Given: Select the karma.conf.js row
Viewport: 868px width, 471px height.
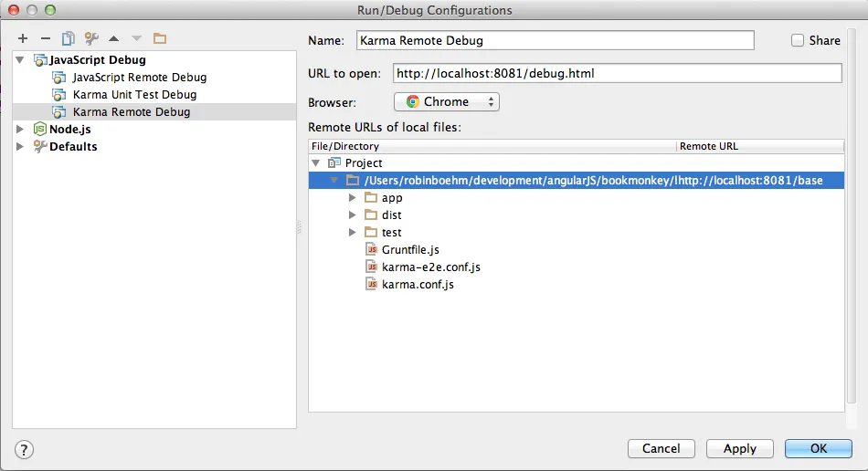Looking at the screenshot, I should (x=577, y=284).
